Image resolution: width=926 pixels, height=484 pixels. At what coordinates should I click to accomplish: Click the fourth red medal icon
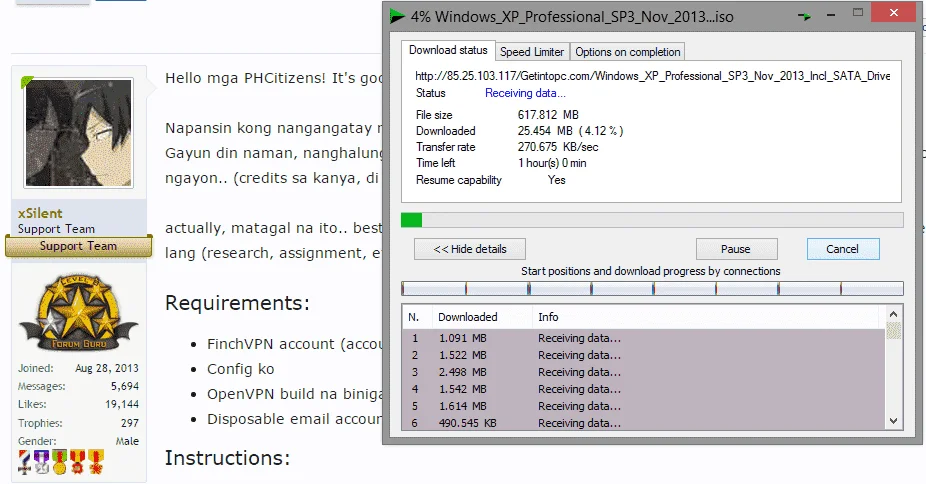78,462
